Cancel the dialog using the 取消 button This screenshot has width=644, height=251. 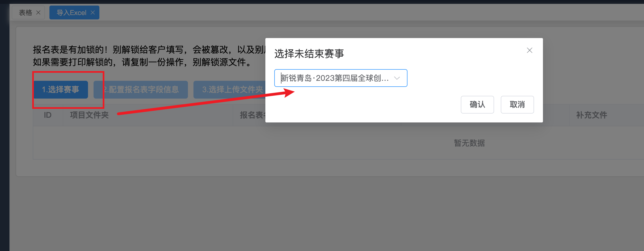pyautogui.click(x=517, y=105)
